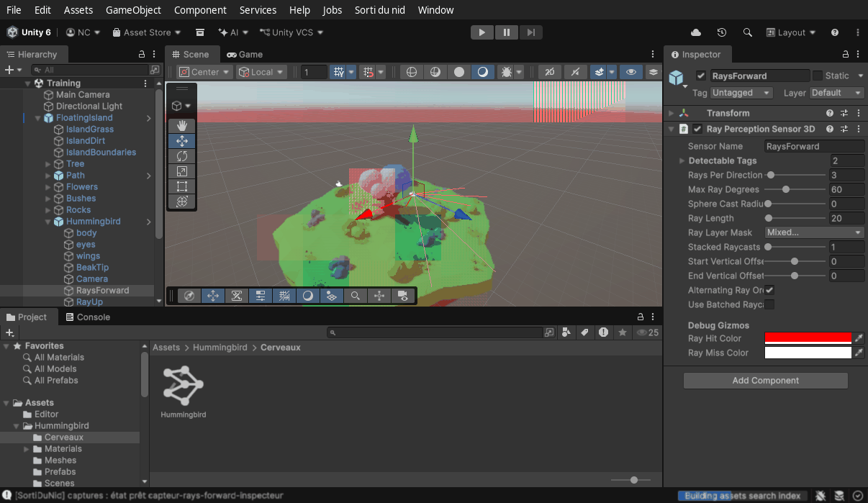Image resolution: width=868 pixels, height=503 pixels.
Task: Start Play mode
Action: pyautogui.click(x=482, y=32)
